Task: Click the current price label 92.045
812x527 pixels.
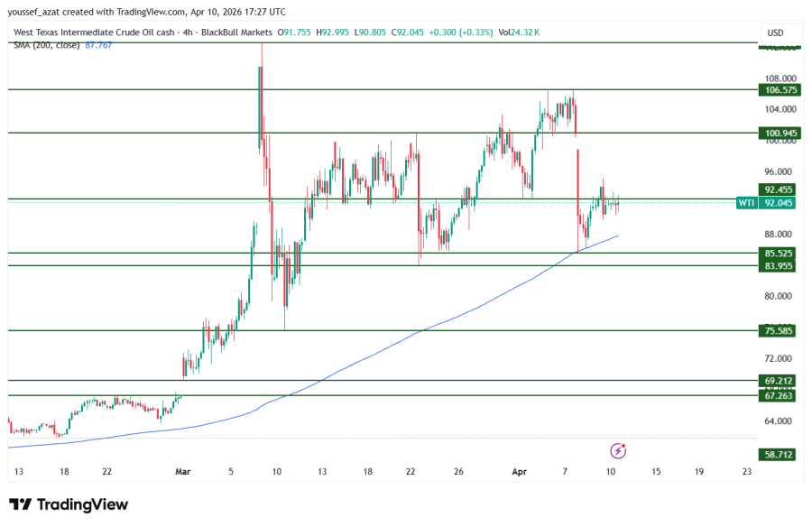Action: click(780, 203)
